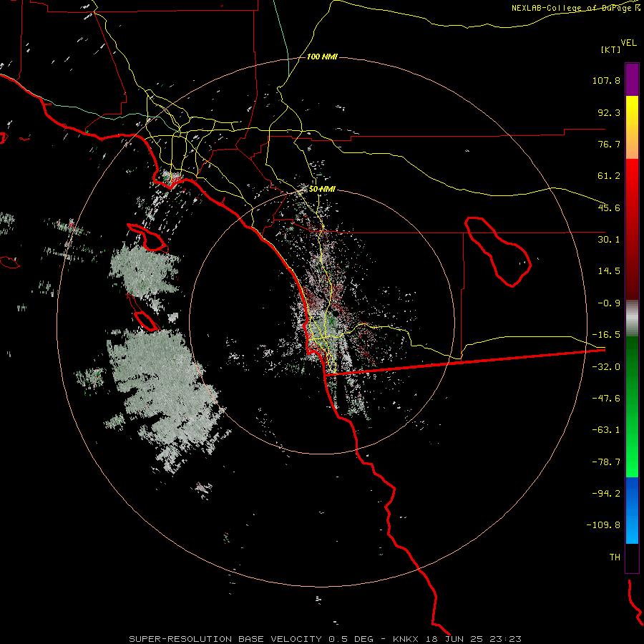Pick the blue segment of the color bar
The width and height of the screenshot is (644, 644).
click(x=632, y=510)
